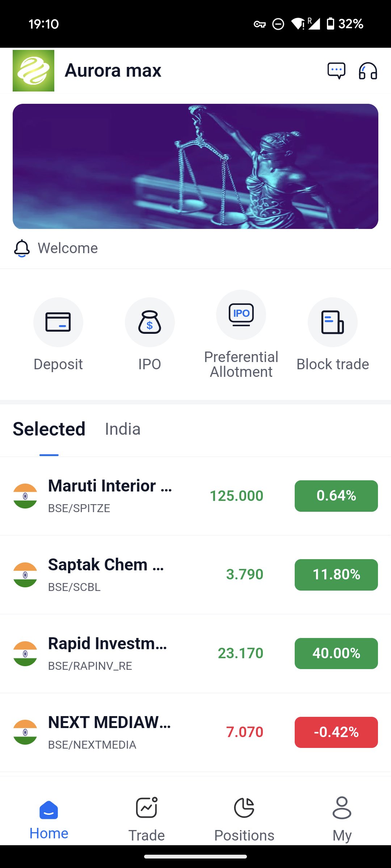
Task: Select the Selected tab
Action: pos(49,429)
